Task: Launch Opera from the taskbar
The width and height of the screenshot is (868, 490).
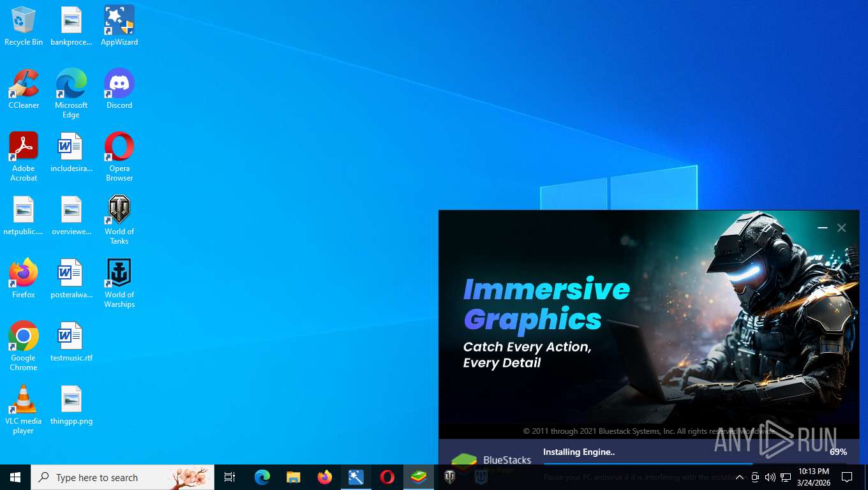Action: point(387,477)
